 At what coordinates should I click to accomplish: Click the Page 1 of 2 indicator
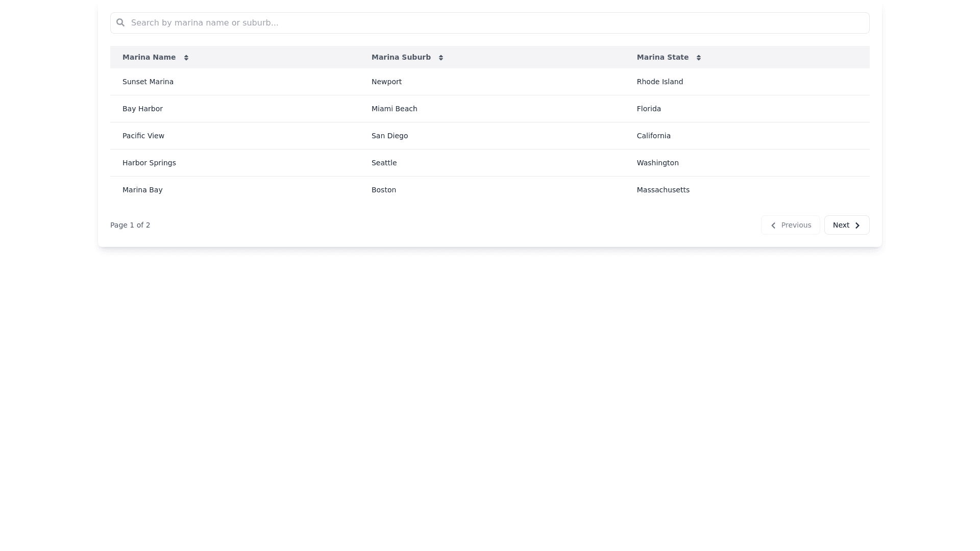coord(130,225)
